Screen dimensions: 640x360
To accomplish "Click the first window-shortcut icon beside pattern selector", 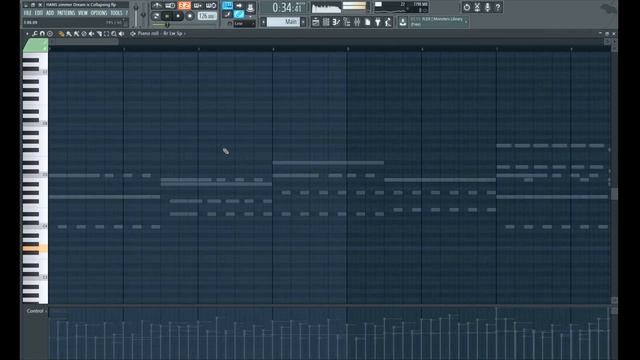I will (x=316, y=22).
